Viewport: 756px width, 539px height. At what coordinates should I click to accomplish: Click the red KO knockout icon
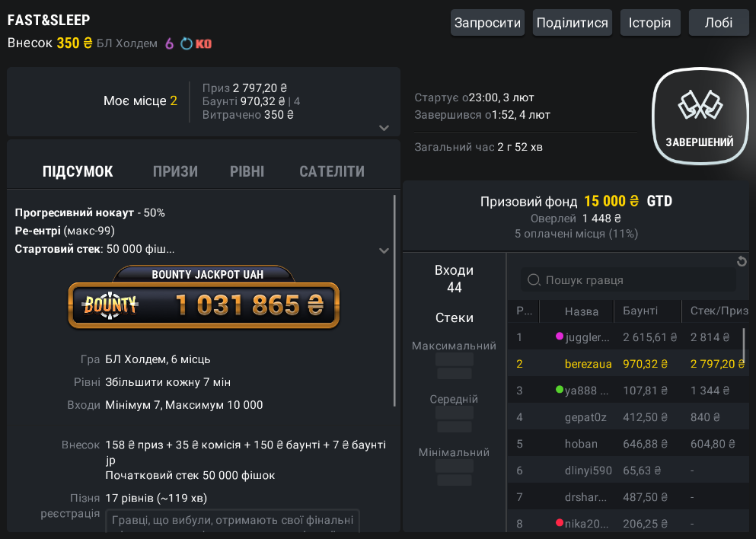[x=203, y=43]
